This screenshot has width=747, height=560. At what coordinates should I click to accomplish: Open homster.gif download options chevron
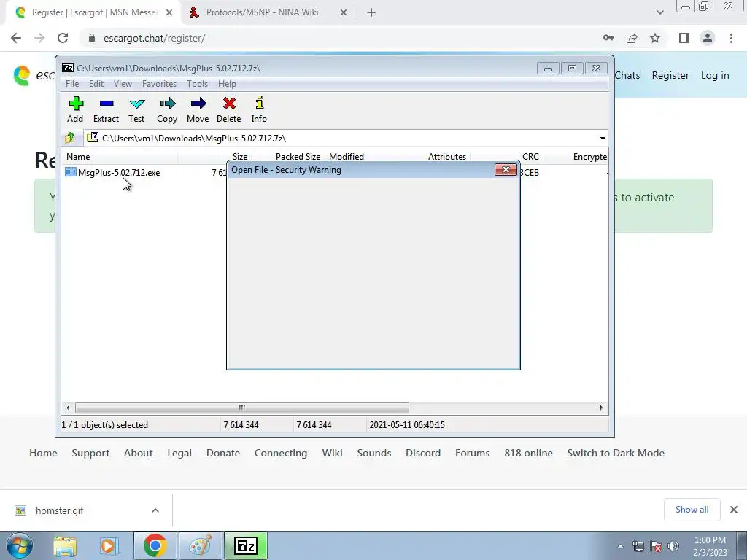(155, 510)
